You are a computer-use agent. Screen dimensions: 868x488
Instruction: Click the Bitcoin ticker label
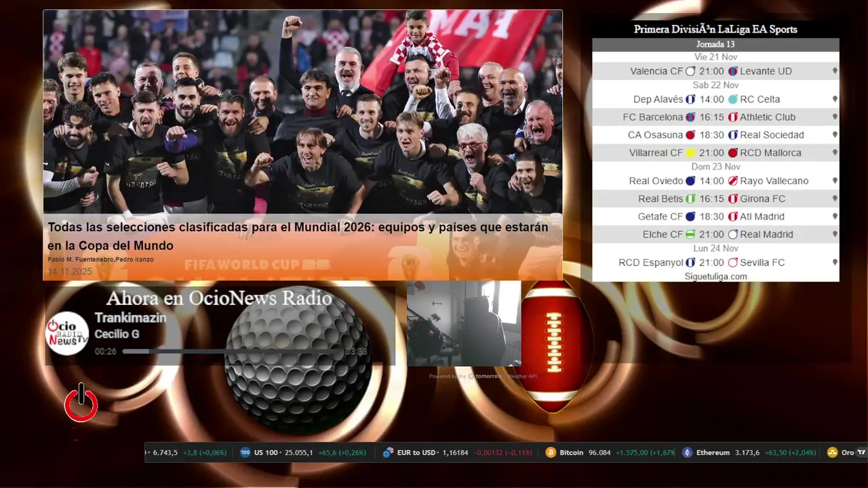click(571, 453)
